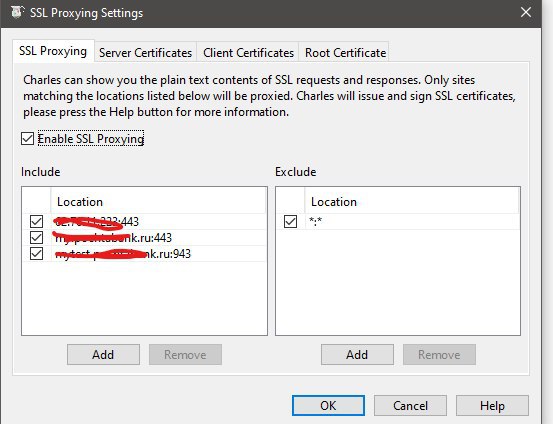Click Remove under the Exclude list
553x424 pixels.
tap(439, 355)
